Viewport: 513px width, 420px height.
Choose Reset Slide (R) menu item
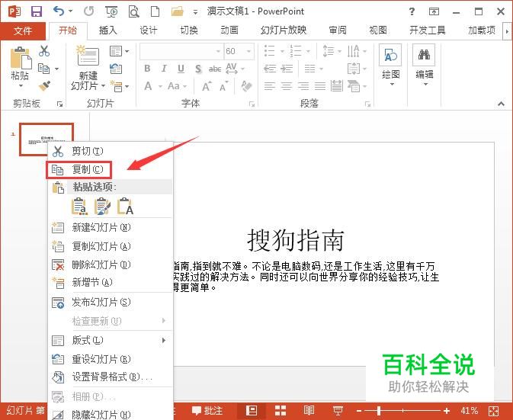(x=110, y=360)
